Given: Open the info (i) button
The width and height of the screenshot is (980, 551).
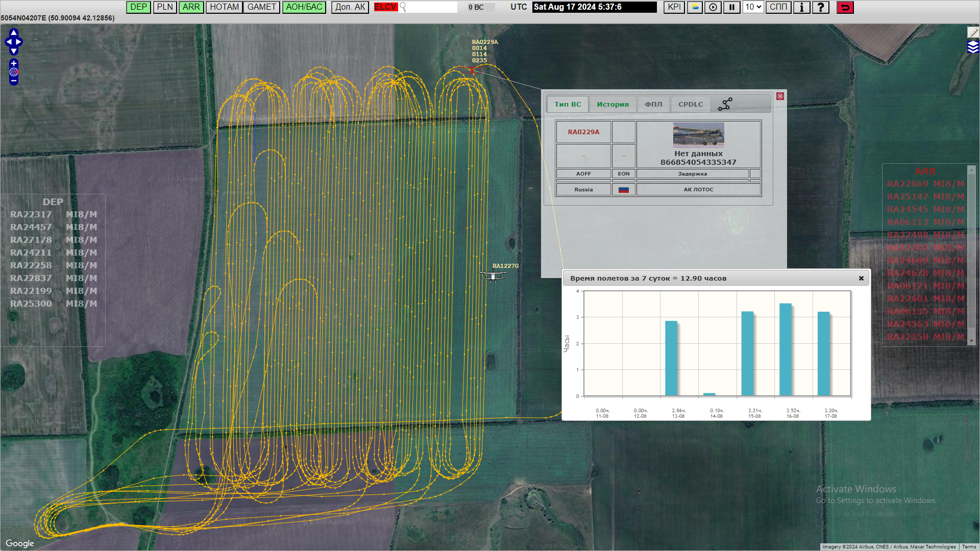Looking at the screenshot, I should coord(801,7).
